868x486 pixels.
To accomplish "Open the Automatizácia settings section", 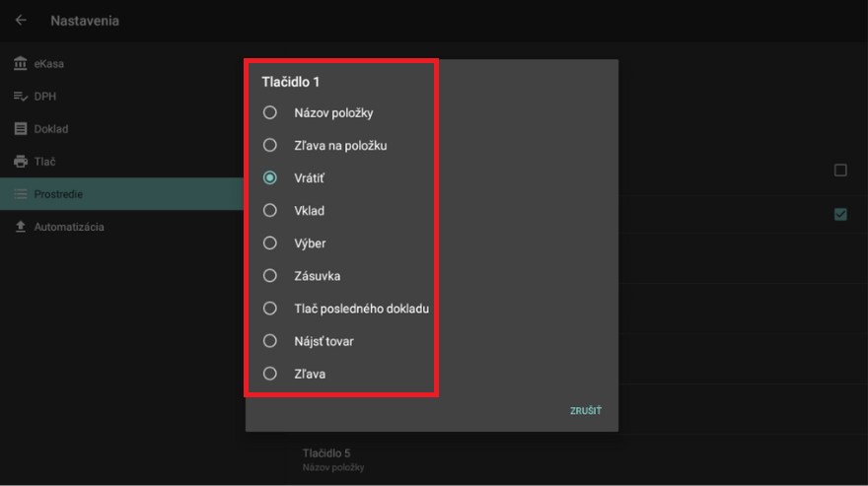I will click(69, 227).
